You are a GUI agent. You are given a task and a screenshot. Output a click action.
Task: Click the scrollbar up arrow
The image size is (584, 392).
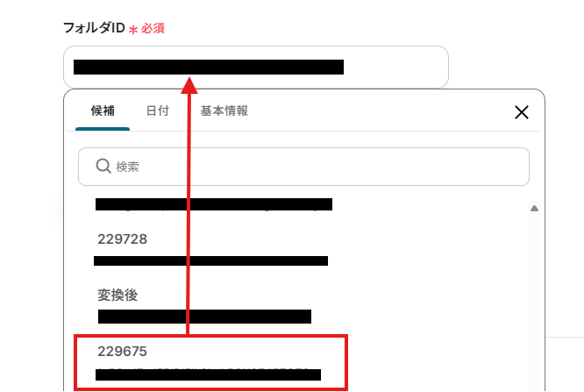(x=534, y=209)
